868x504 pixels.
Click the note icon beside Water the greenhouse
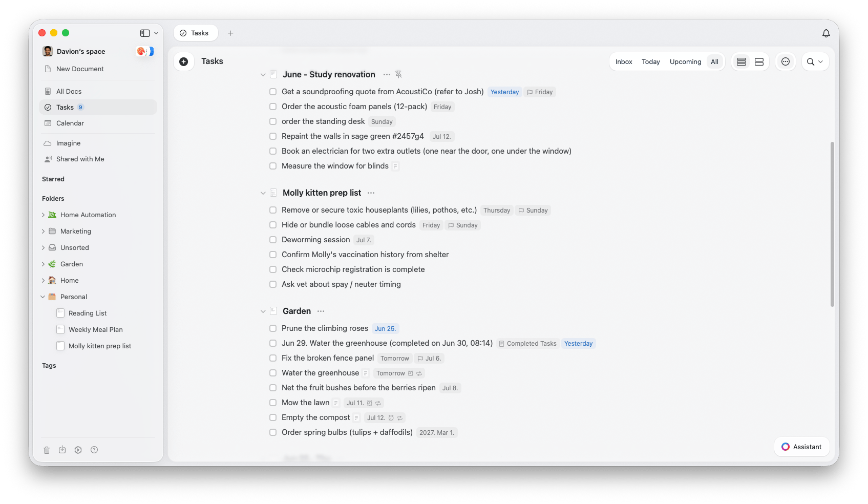(366, 373)
